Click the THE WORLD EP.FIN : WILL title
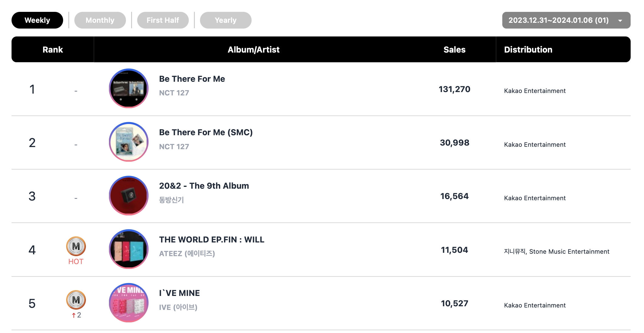This screenshot has width=644, height=333. tap(212, 240)
